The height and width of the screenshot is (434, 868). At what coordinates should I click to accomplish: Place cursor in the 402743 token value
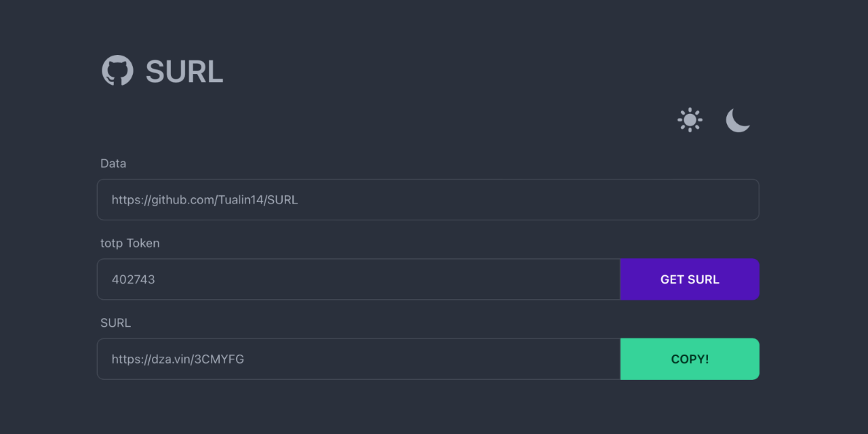(134, 279)
